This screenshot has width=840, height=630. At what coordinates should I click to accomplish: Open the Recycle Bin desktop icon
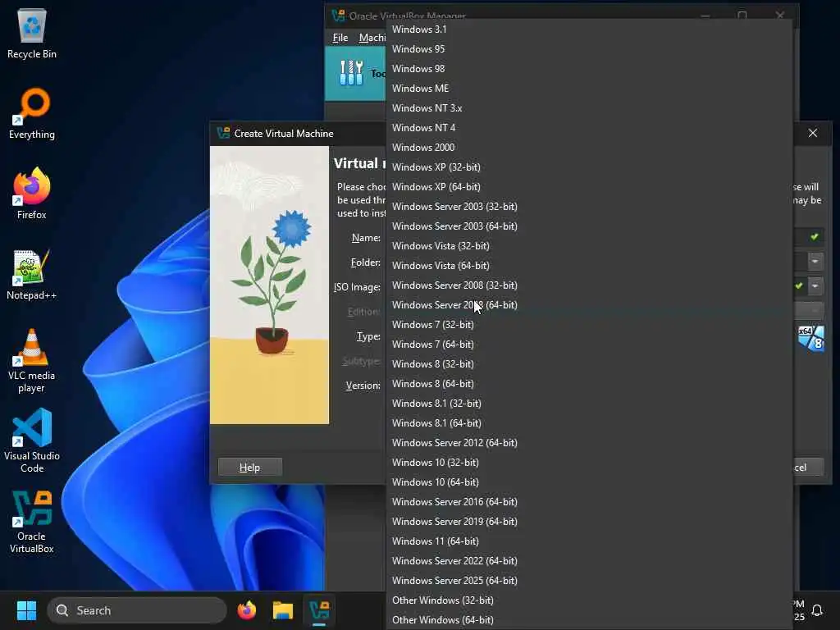pos(32,33)
